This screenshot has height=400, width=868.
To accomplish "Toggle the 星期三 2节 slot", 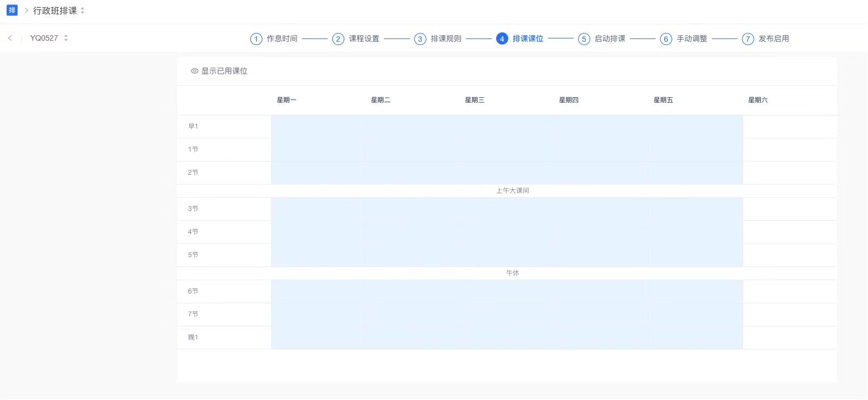I will pyautogui.click(x=507, y=173).
